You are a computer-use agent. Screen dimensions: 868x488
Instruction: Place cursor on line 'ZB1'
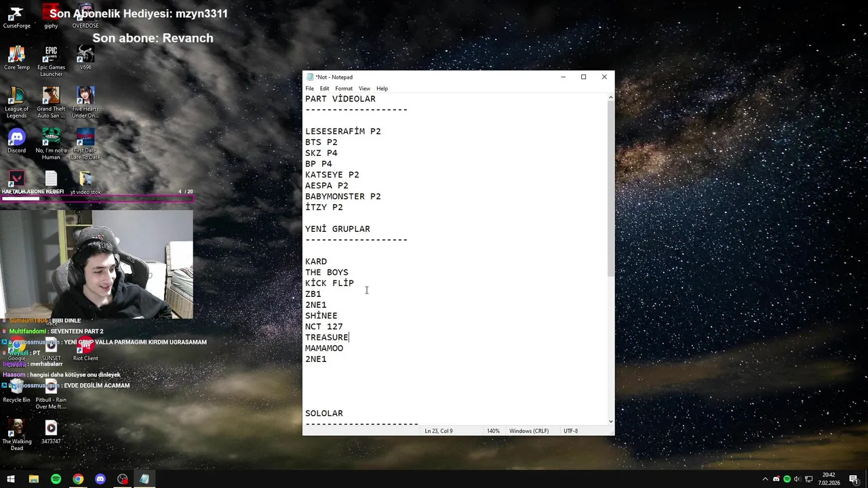coord(313,294)
